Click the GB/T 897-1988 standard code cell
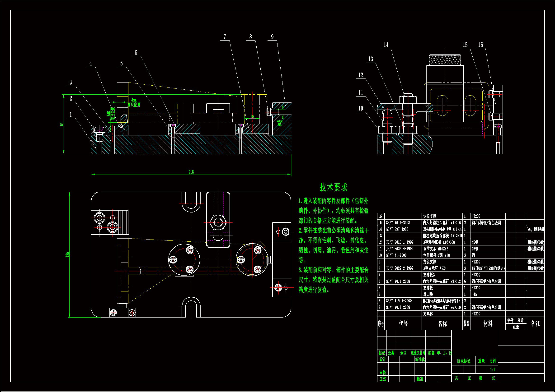This screenshot has height=392, width=555. 397,229
